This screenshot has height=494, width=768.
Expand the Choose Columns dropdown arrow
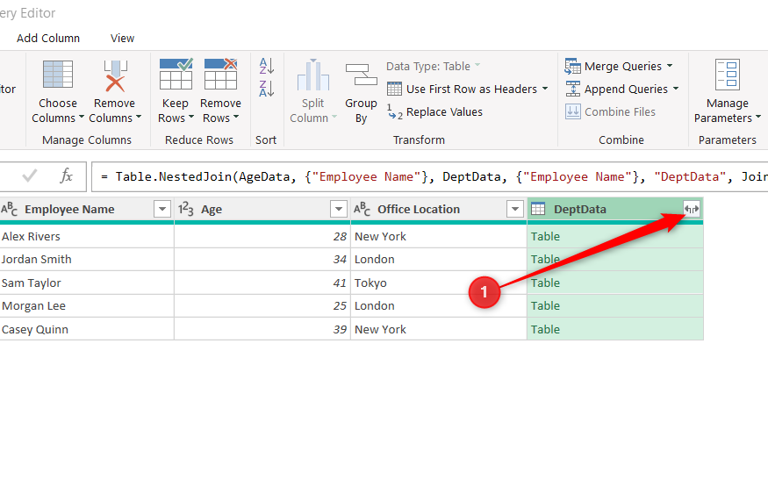81,118
